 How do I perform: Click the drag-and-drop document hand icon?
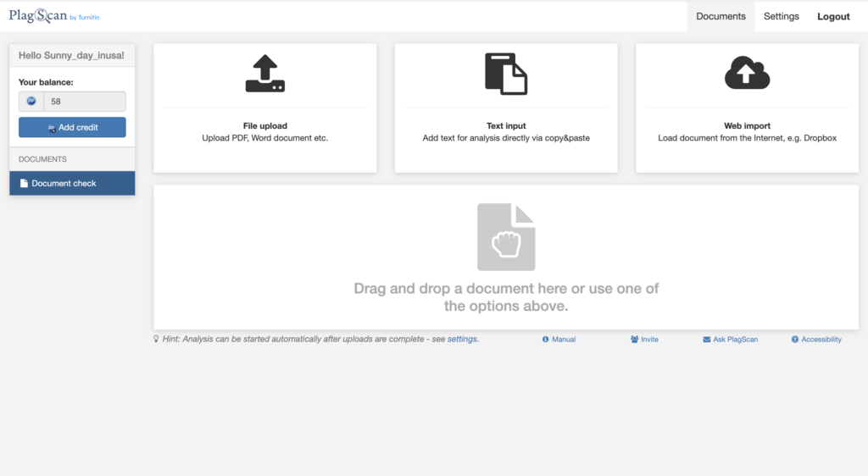(506, 237)
